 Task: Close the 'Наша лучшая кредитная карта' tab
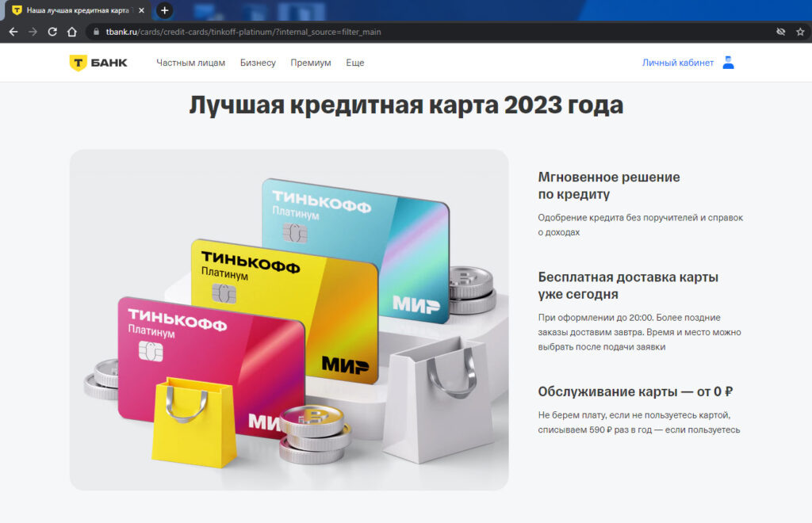(141, 10)
